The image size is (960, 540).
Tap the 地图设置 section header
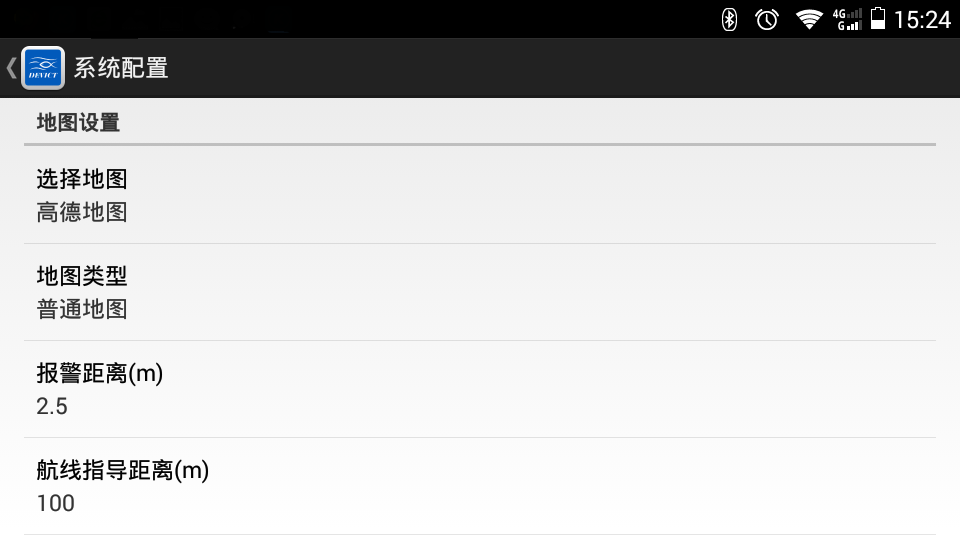pyautogui.click(x=78, y=122)
